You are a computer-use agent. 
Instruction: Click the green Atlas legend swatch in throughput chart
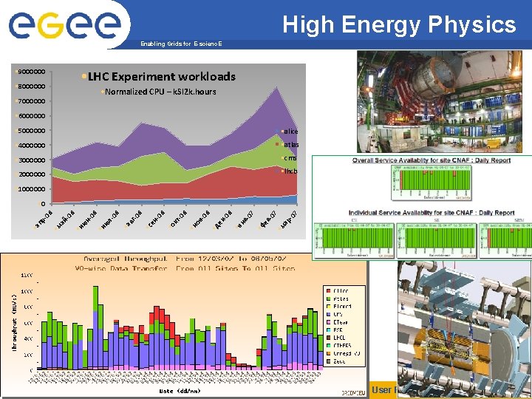click(x=328, y=299)
